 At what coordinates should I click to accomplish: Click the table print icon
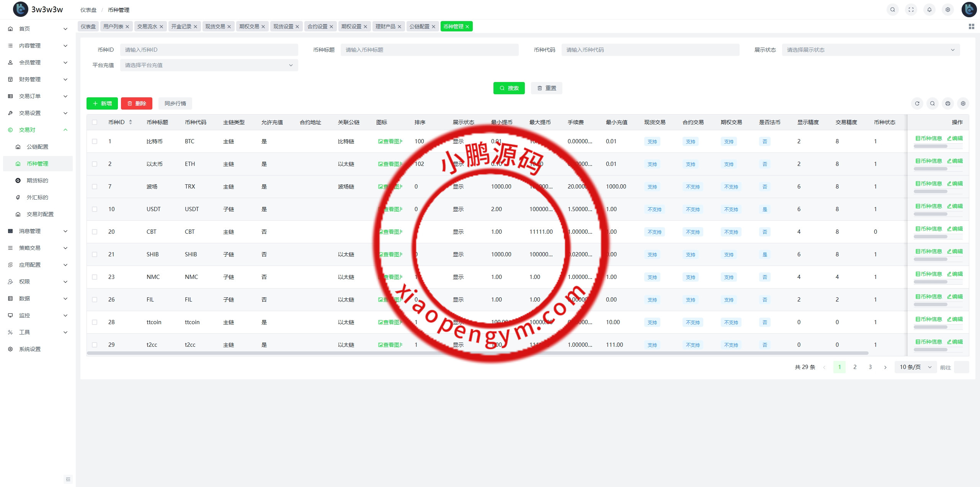(947, 103)
